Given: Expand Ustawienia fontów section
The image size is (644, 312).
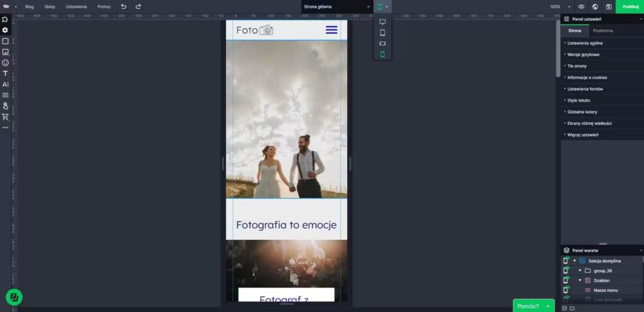Looking at the screenshot, I should click(602, 89).
